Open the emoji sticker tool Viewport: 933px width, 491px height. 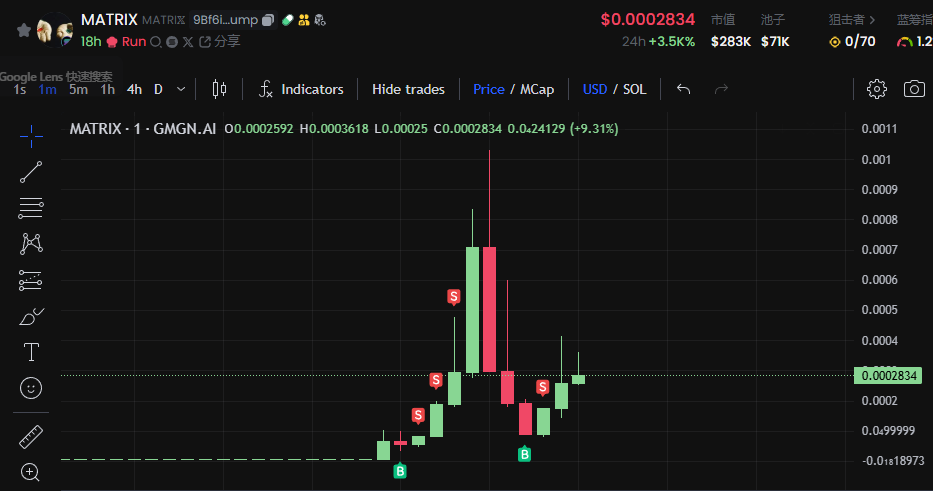coord(31,389)
